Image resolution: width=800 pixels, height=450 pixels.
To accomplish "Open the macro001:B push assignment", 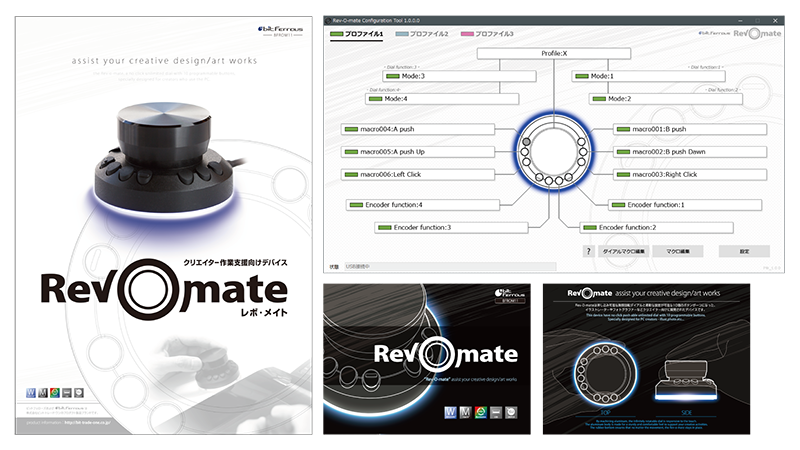I will pos(690,129).
